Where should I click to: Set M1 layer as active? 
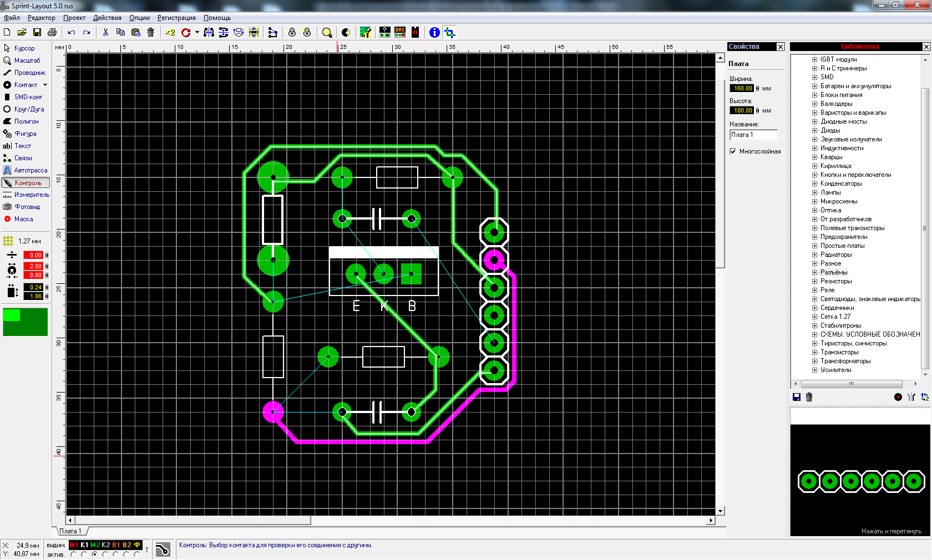click(73, 554)
